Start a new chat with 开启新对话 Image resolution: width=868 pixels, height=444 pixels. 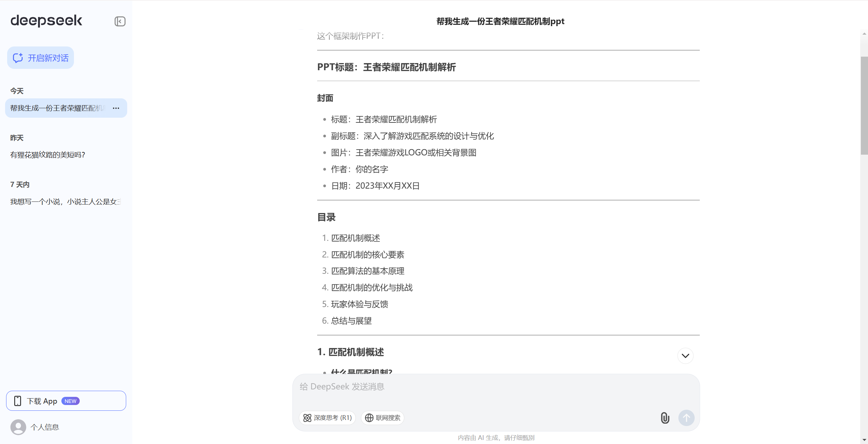click(40, 58)
